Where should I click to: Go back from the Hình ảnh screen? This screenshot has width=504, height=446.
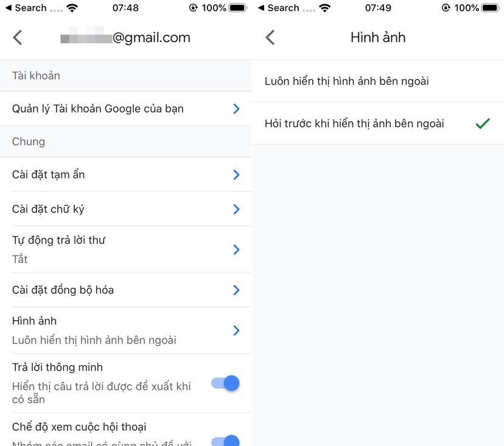click(270, 38)
